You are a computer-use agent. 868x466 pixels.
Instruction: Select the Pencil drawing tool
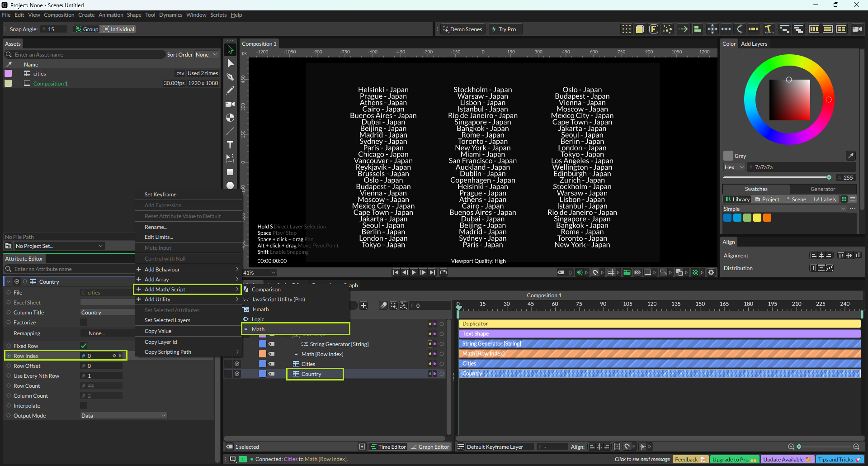230,90
